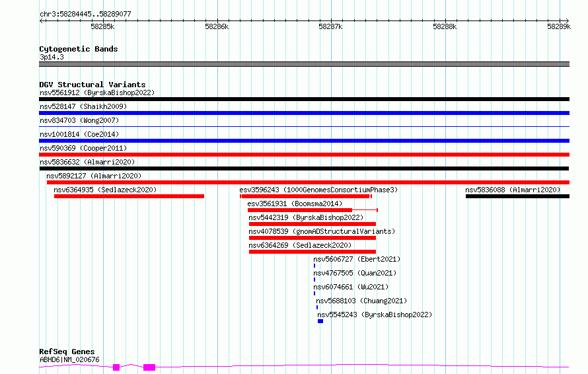The width and height of the screenshot is (588, 374).
Task: Click the red bar under nsv6364269
Action: 312,252
